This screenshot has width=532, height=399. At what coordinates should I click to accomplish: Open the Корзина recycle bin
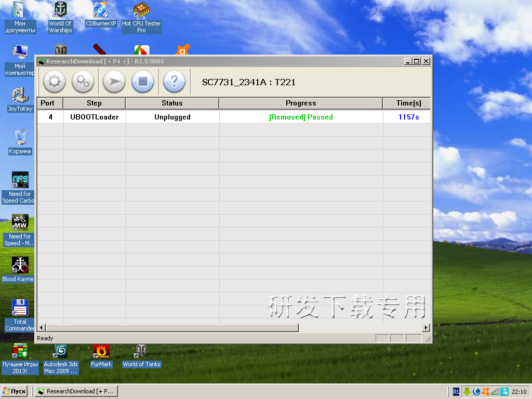[x=20, y=142]
